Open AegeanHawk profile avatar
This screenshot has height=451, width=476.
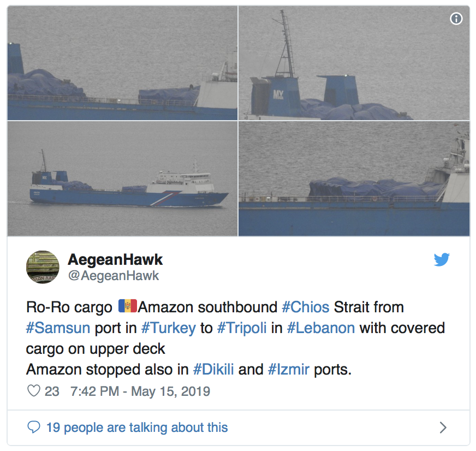click(x=43, y=267)
